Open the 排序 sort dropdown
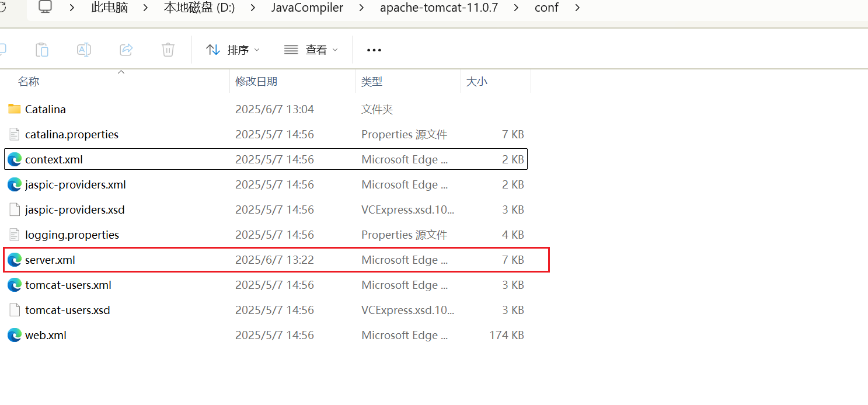The width and height of the screenshot is (868, 405). (x=233, y=50)
